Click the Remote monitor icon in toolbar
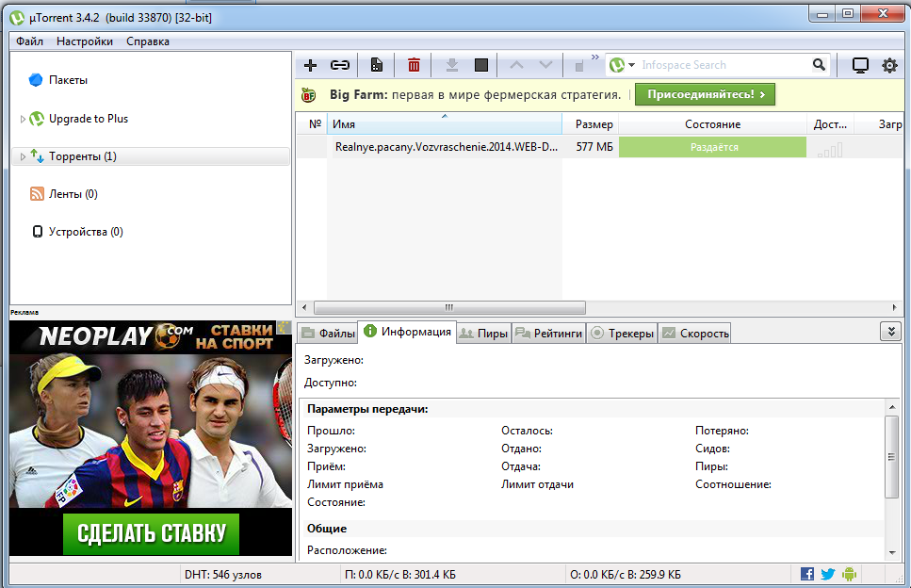Image resolution: width=911 pixels, height=588 pixels. coord(860,65)
